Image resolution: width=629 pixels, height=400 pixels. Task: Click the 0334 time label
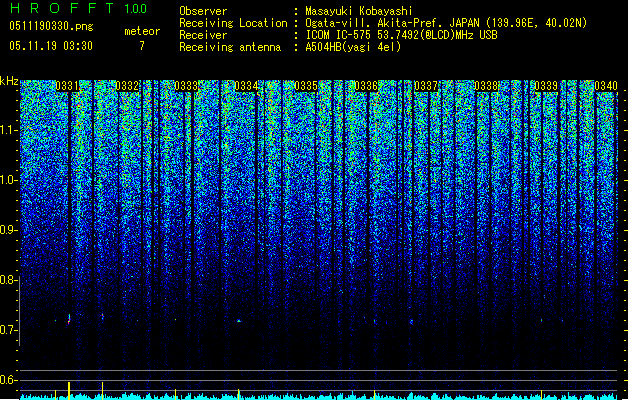tap(246, 86)
